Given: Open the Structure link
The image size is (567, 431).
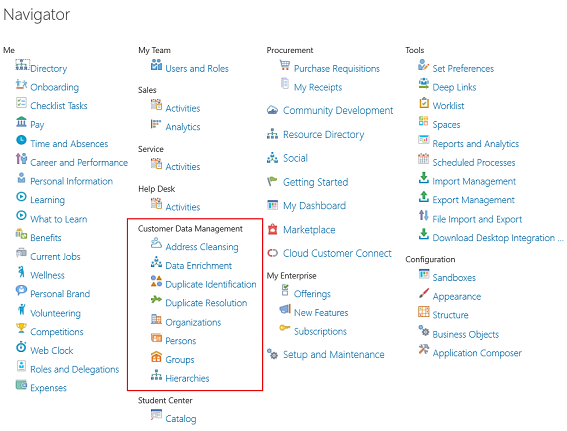Looking at the screenshot, I should pos(450,315).
